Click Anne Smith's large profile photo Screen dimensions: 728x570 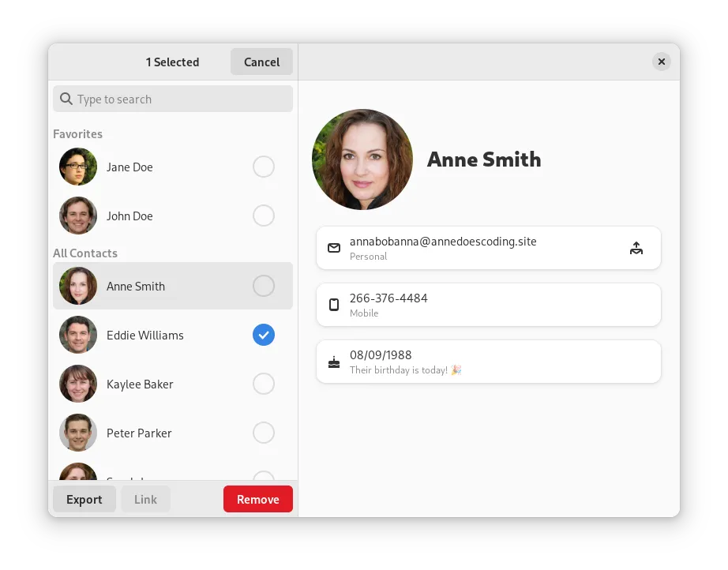tap(362, 159)
